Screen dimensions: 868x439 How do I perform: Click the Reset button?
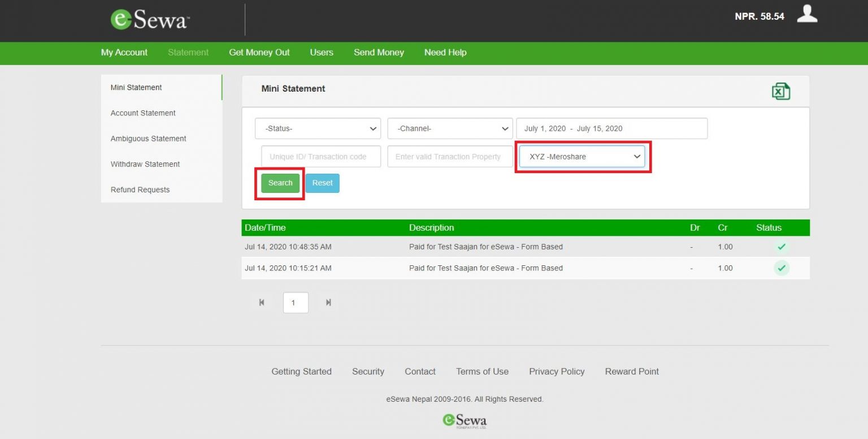coord(322,183)
